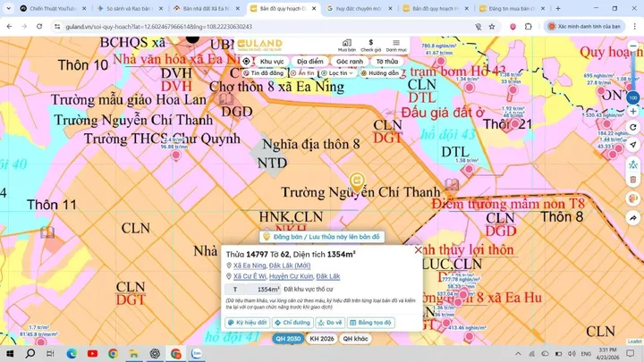Open File Explorer from the taskbar
Screen dimensions: 644x362
[x=134, y=353]
